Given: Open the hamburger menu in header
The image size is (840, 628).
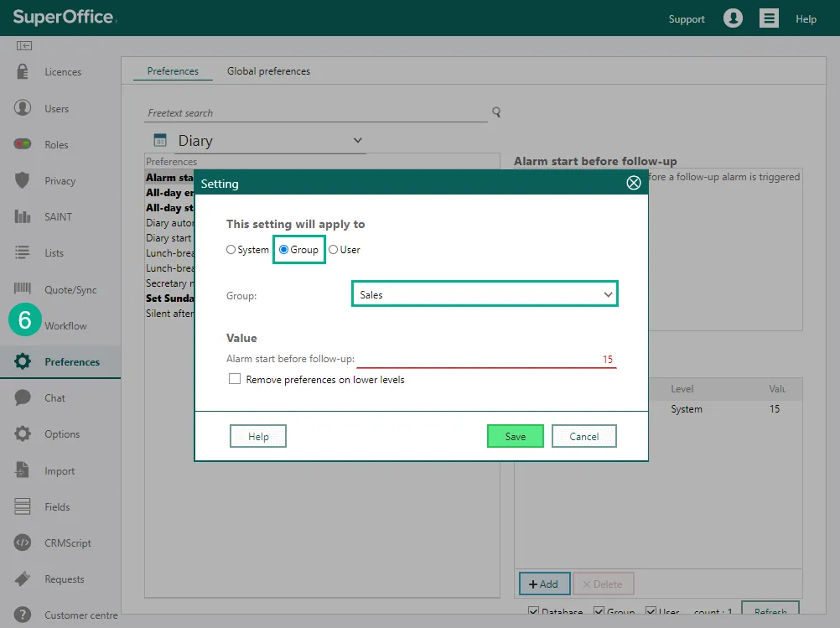Looking at the screenshot, I should (x=768, y=18).
